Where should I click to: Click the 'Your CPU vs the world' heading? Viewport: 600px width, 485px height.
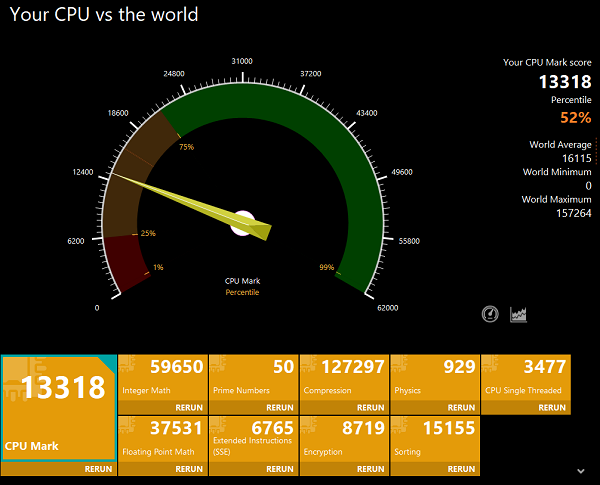click(x=104, y=15)
